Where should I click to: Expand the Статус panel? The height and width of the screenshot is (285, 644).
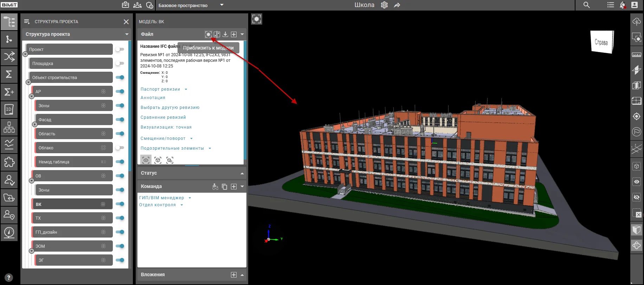pyautogui.click(x=192, y=173)
